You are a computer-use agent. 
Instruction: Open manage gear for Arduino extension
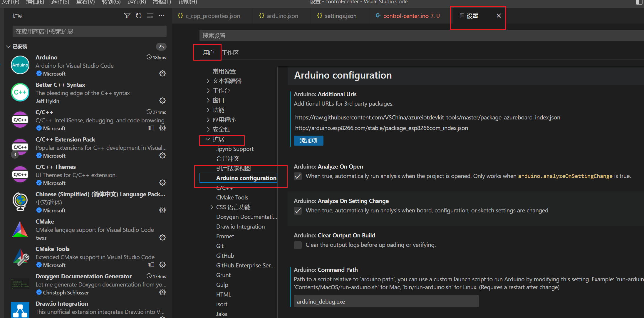click(162, 73)
